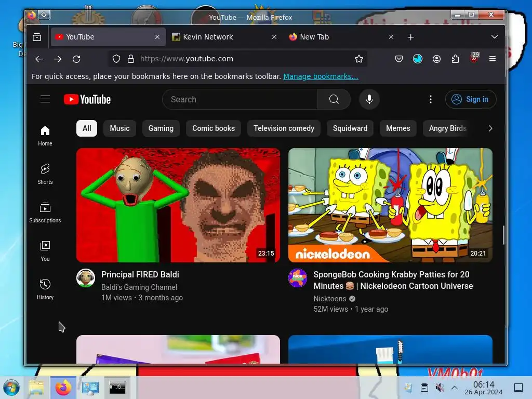
Task: Go forward with the browser forward arrow
Action: click(x=58, y=59)
